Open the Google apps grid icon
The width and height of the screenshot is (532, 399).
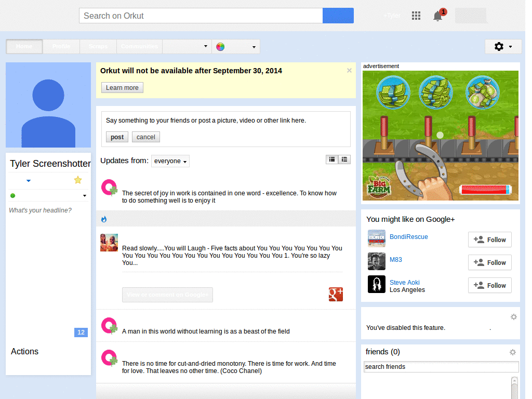[416, 16]
